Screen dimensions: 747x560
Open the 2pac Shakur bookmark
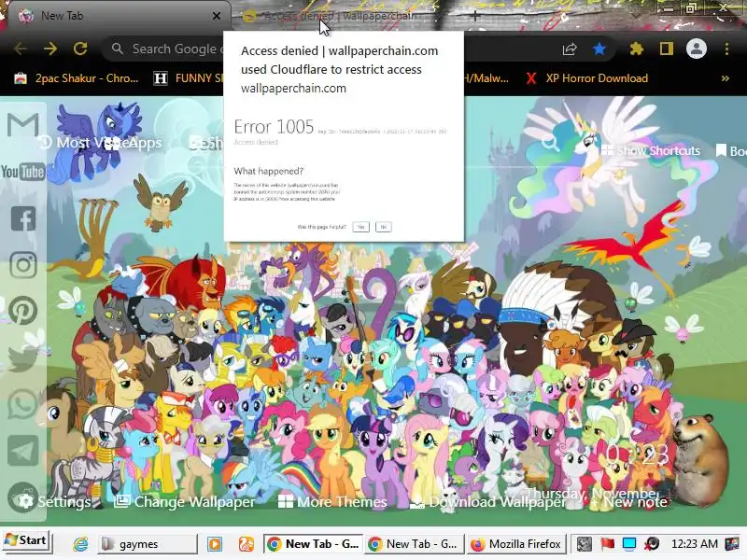pos(77,78)
